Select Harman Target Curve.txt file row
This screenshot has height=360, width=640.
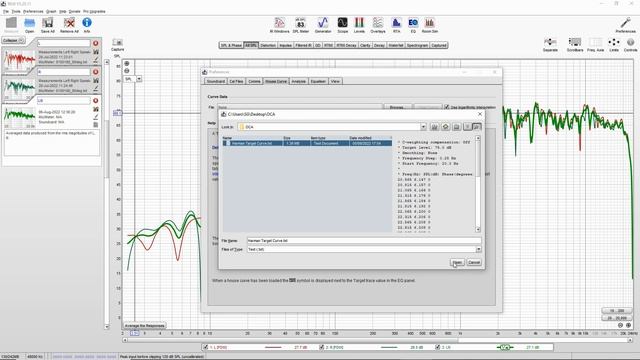pyautogui.click(x=307, y=143)
